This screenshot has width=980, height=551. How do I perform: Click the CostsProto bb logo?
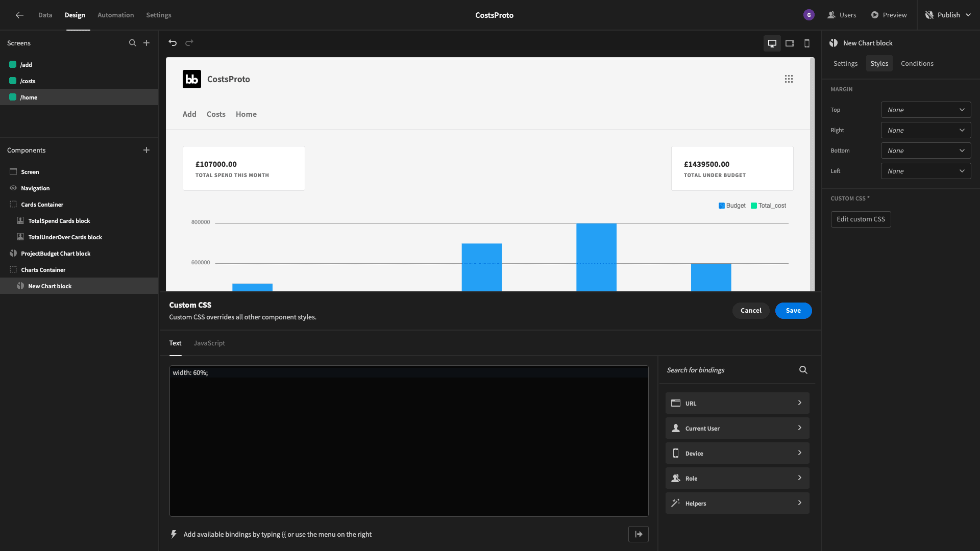click(x=192, y=79)
